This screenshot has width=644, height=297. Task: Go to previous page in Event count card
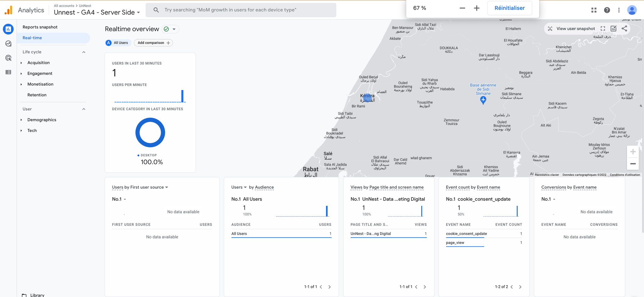pos(512,287)
